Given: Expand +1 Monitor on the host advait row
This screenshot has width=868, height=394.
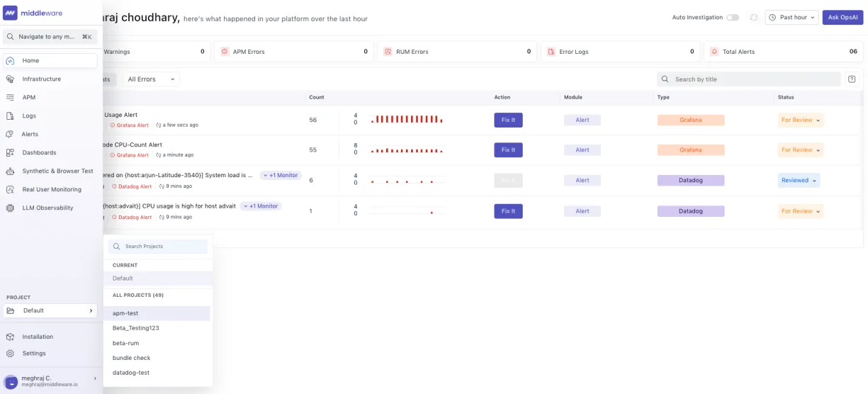Looking at the screenshot, I should 261,206.
